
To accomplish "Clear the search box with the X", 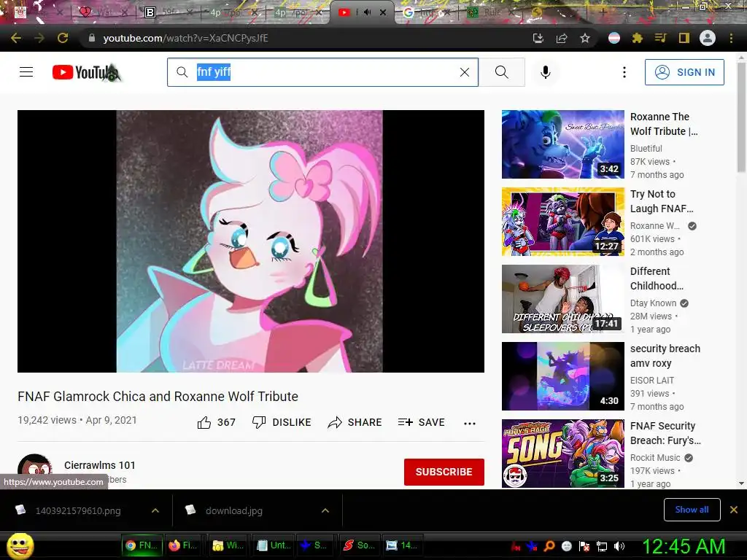I will [x=465, y=72].
